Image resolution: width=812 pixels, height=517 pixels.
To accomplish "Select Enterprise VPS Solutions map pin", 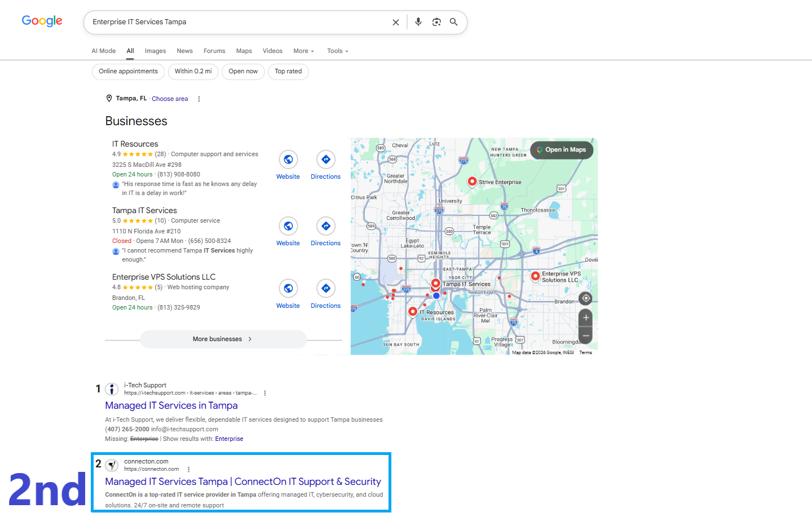I will [535, 276].
